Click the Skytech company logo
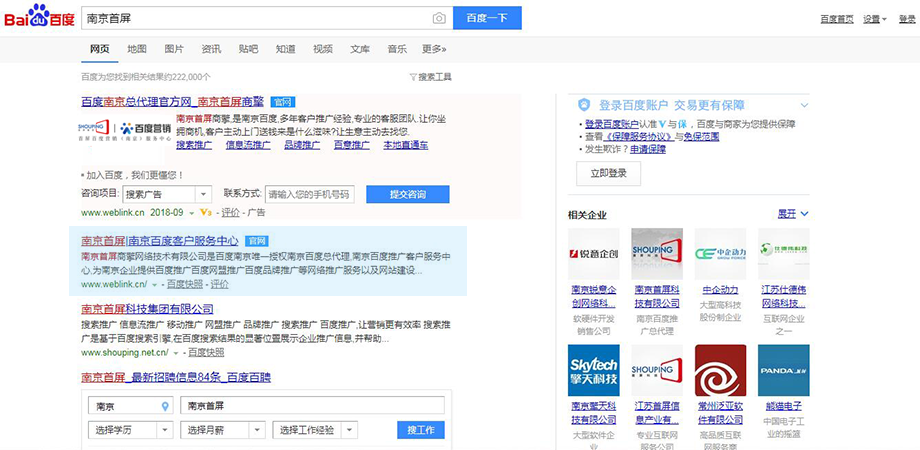The height and width of the screenshot is (450, 920). coord(594,370)
